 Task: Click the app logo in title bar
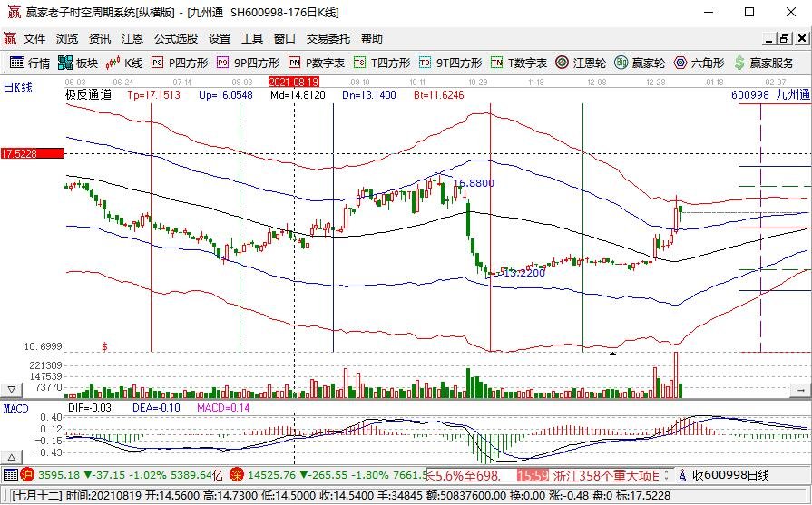point(14,12)
